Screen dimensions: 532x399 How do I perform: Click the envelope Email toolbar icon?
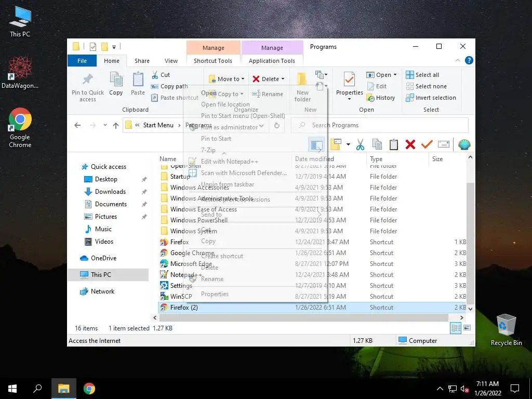[444, 145]
